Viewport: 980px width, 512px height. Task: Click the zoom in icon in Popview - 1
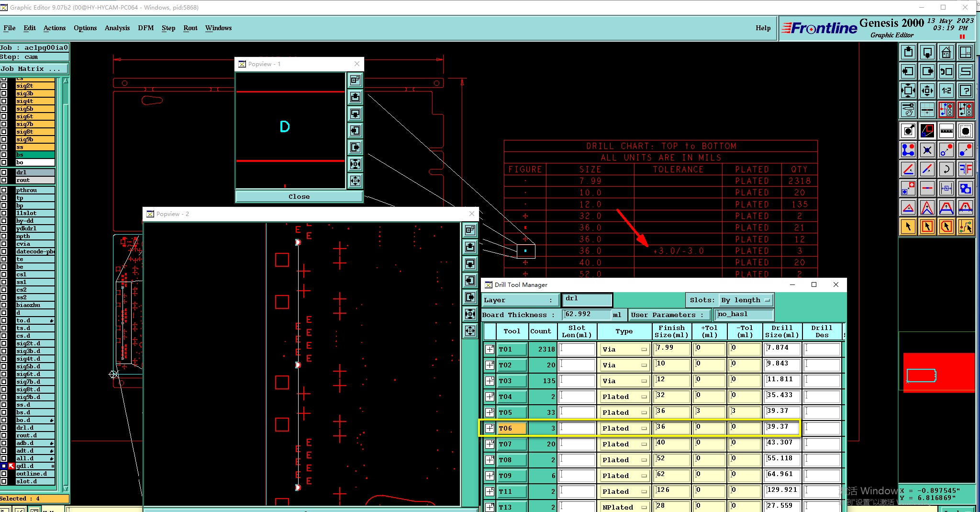(355, 181)
